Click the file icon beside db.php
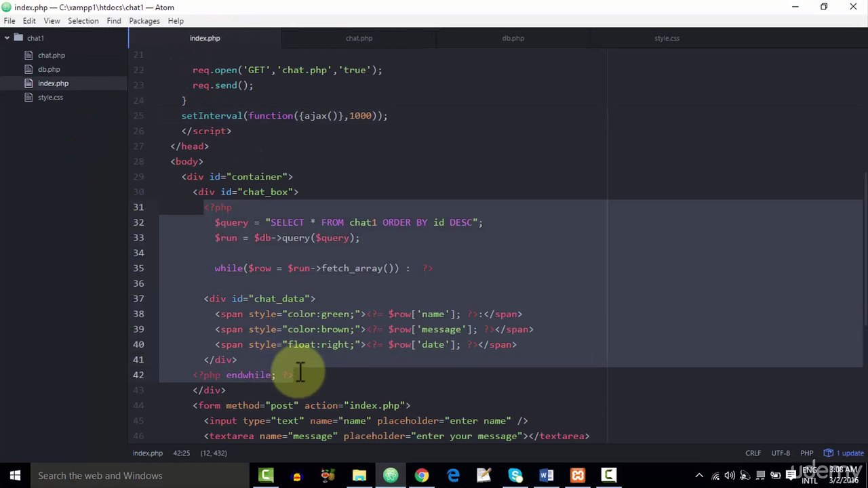The image size is (868, 488). pyautogui.click(x=28, y=69)
